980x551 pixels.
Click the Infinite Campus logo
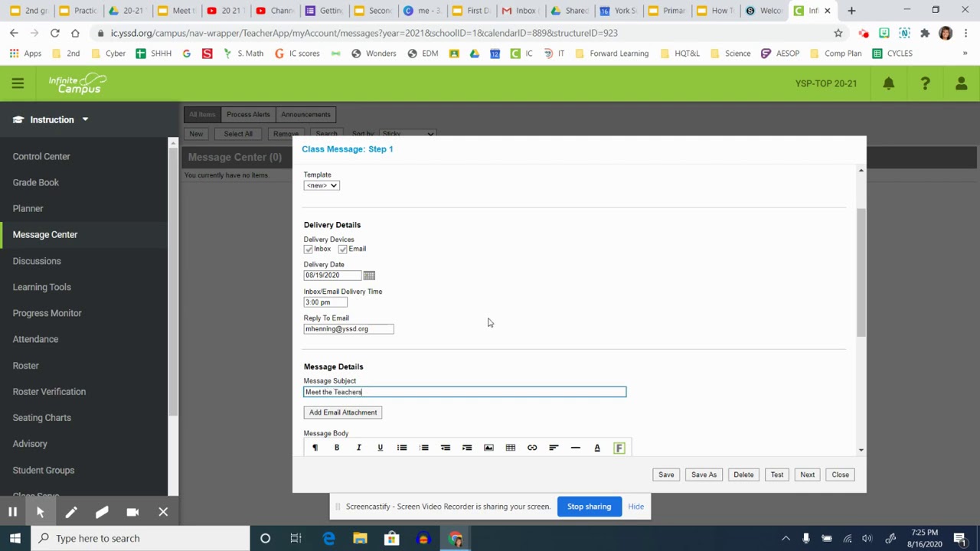coord(77,83)
